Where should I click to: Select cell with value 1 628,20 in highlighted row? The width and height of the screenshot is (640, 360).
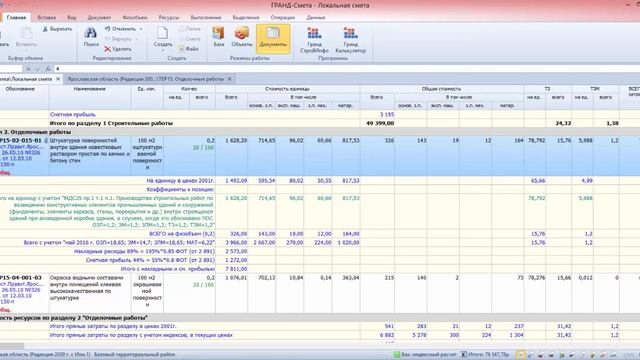coord(231,156)
